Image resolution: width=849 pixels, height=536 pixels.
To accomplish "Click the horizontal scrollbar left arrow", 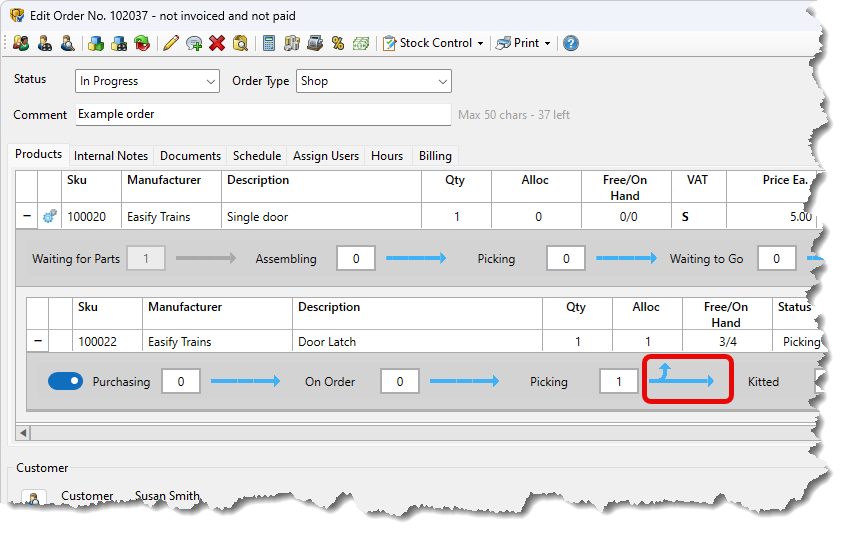I will pyautogui.click(x=24, y=433).
